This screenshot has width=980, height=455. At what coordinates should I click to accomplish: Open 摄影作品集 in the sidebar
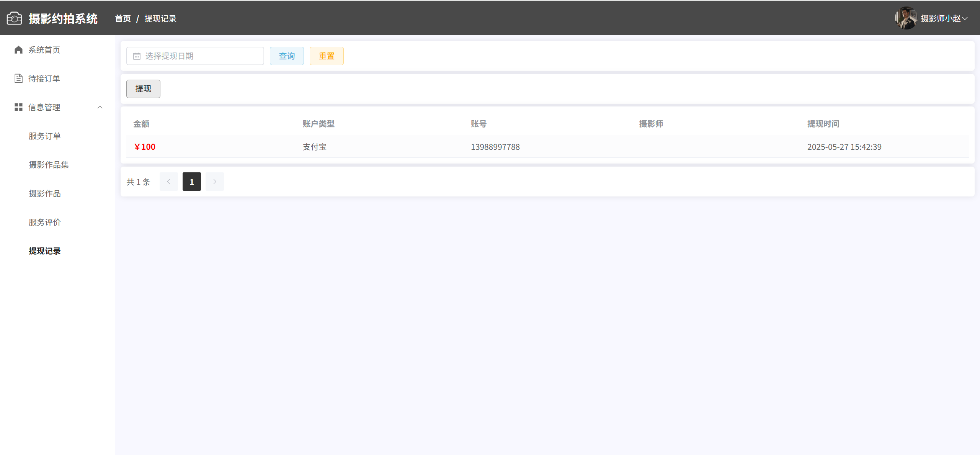[x=49, y=165]
